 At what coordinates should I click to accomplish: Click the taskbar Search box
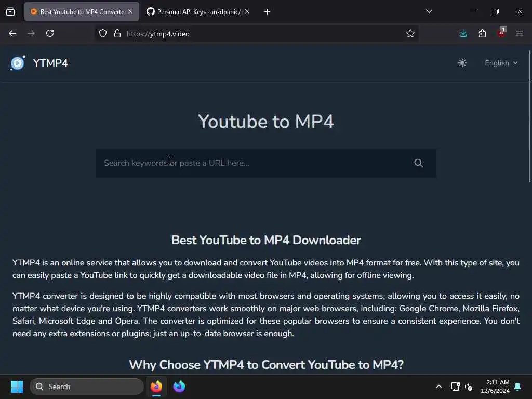(x=87, y=387)
